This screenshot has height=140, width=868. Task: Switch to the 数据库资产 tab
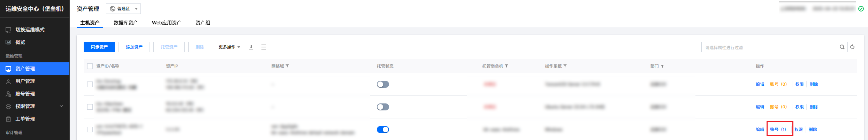pos(126,23)
